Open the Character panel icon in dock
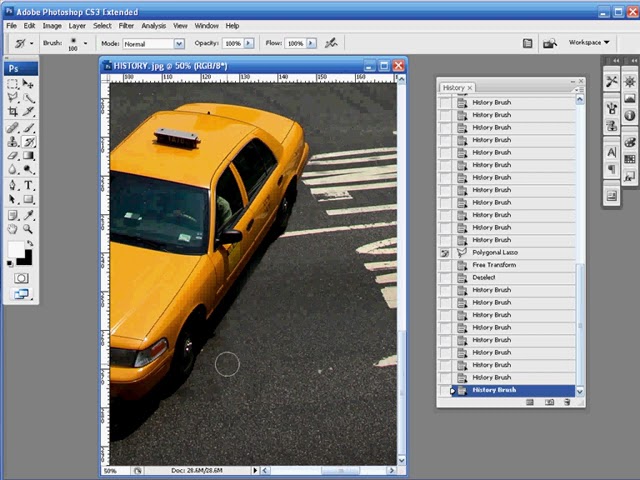640x480 pixels. (x=611, y=152)
